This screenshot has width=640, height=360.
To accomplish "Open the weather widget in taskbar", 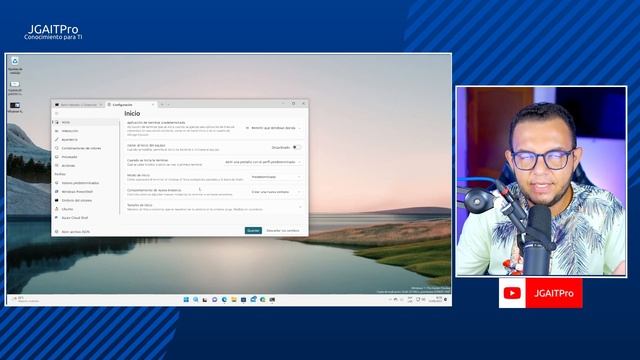I will tap(24, 300).
